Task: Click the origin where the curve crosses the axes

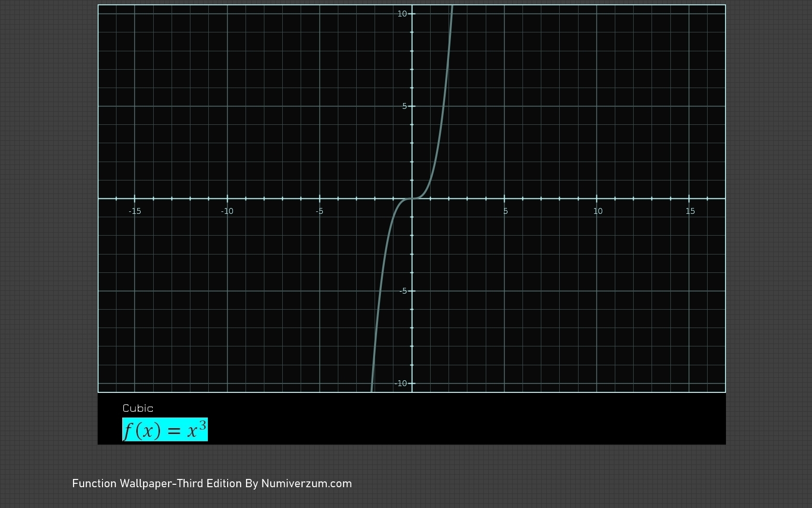Action: pos(412,198)
